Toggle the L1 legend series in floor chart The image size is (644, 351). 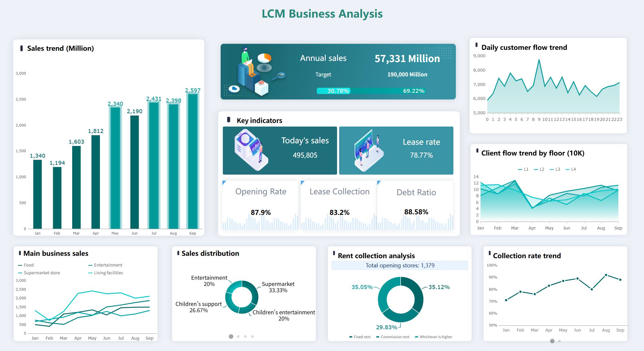(523, 169)
